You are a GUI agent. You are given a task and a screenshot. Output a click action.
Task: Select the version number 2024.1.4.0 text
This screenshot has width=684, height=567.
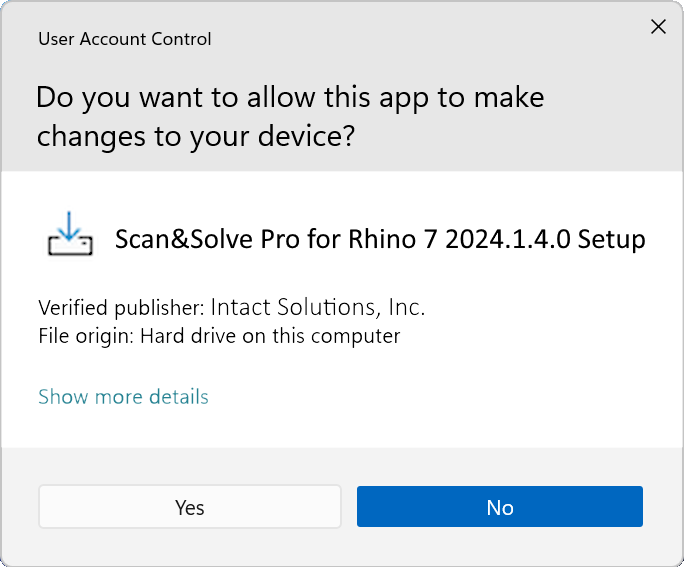(x=508, y=239)
